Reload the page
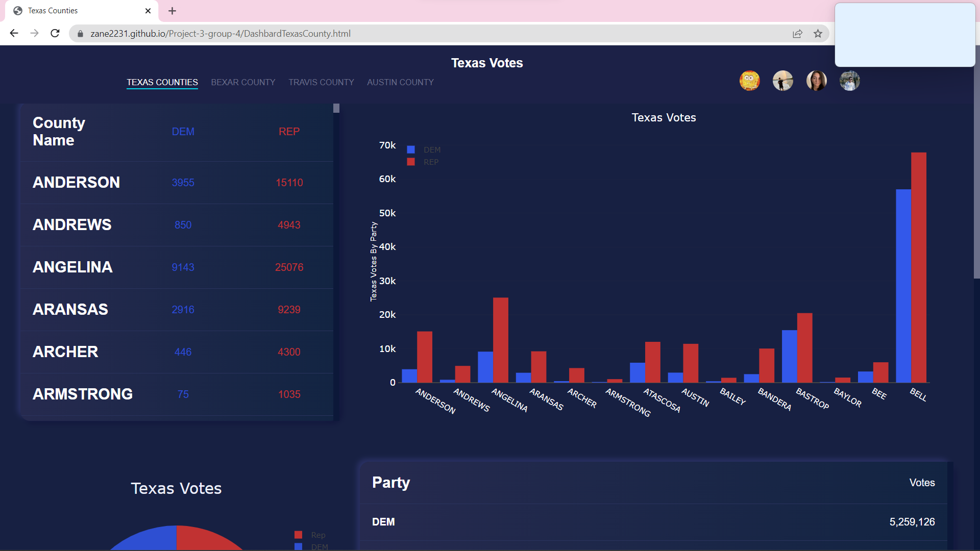This screenshot has width=980, height=551. [x=55, y=34]
